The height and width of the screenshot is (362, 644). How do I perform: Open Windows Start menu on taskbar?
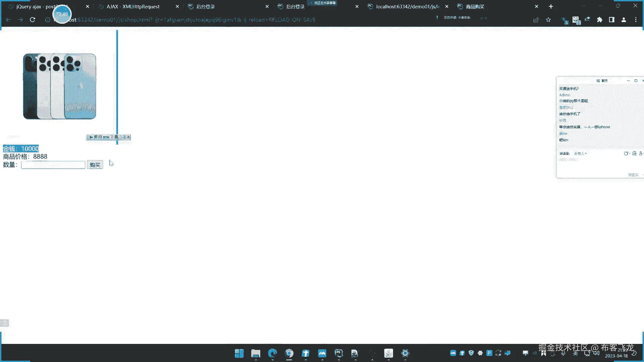coord(239,353)
